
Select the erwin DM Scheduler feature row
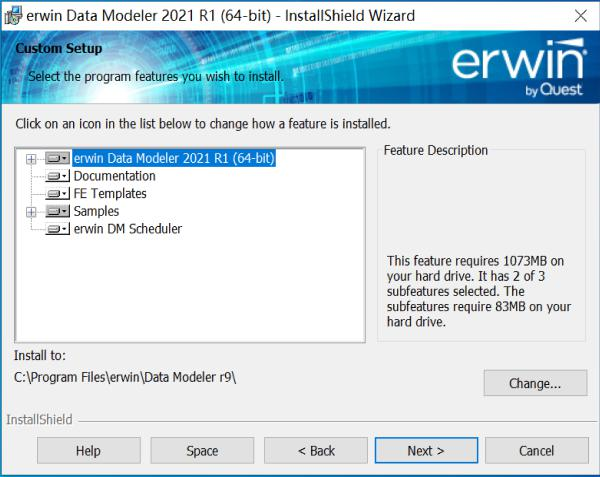[x=128, y=229]
